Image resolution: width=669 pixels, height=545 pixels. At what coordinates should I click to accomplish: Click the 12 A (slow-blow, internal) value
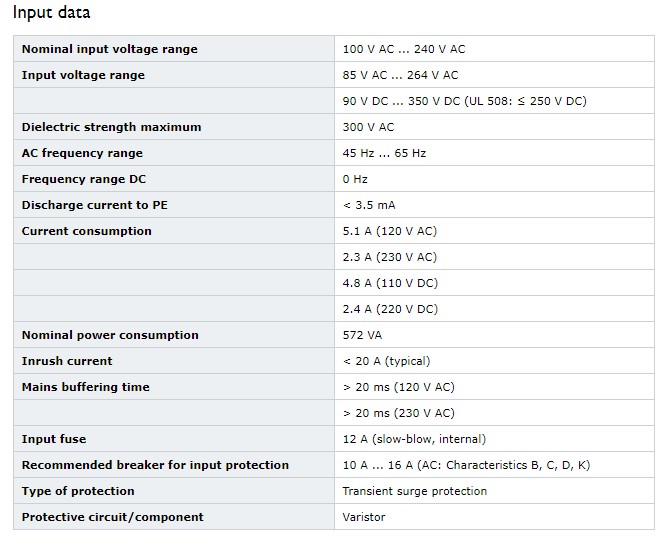click(x=414, y=439)
